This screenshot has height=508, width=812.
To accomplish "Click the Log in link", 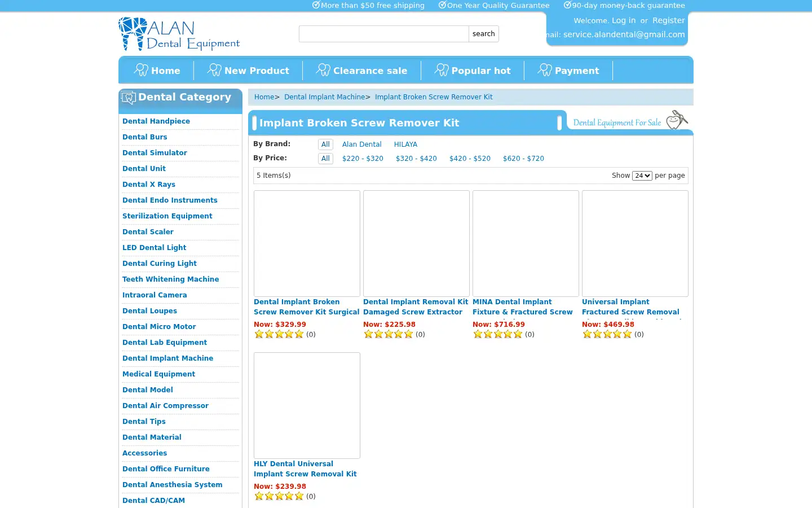I will (x=624, y=20).
